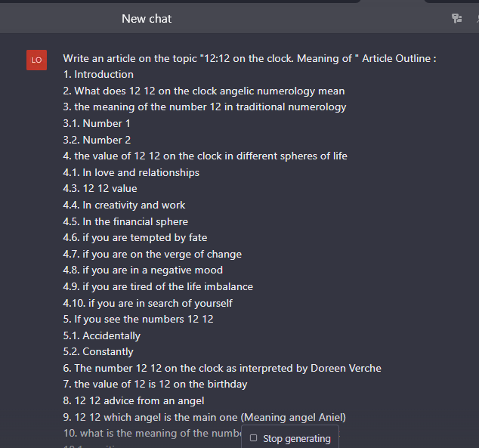Open the password manager key icon
Screen dimensions: 479x448
[x=456, y=18]
